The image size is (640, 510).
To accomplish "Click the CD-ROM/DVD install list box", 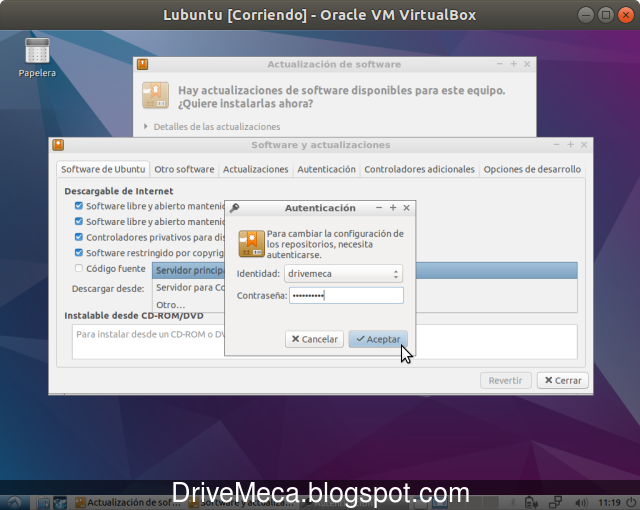I will (x=324, y=342).
